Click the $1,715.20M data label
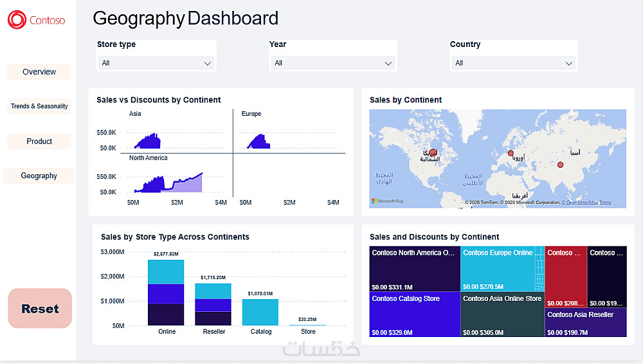This screenshot has height=364, width=643. click(213, 277)
